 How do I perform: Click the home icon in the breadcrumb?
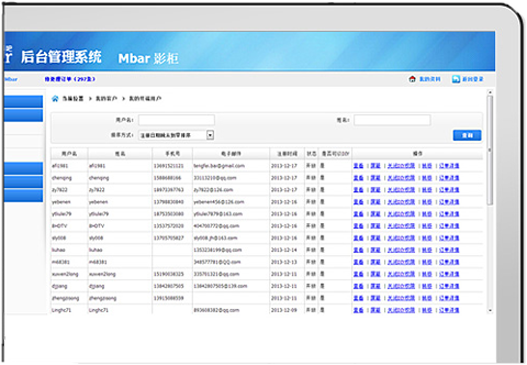pos(55,98)
